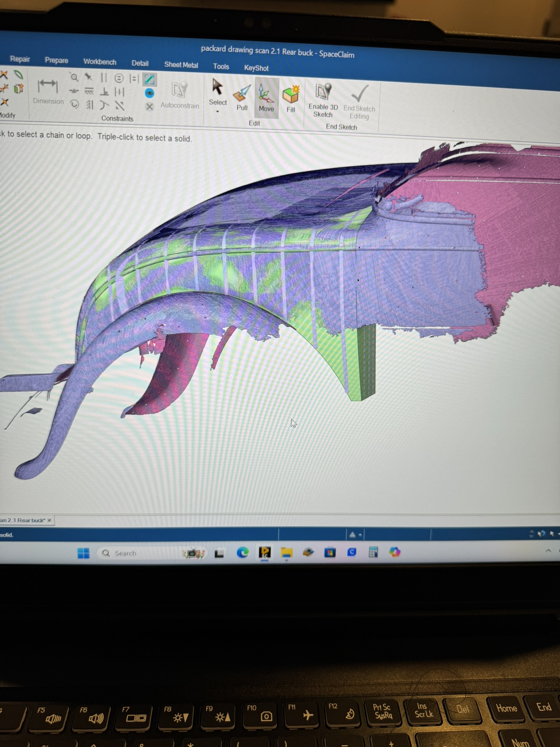The image size is (560, 747).
Task: Click Enable 3D Sketch
Action: (x=323, y=101)
